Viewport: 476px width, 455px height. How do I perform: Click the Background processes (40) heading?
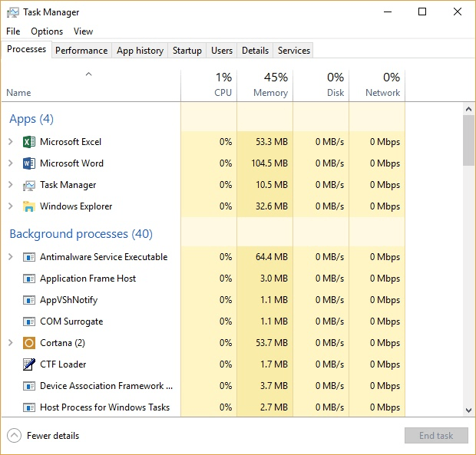pos(81,234)
